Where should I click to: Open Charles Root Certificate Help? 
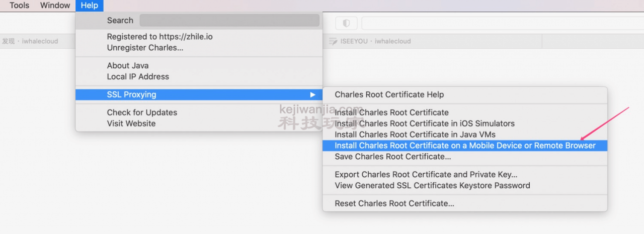(x=465, y=94)
